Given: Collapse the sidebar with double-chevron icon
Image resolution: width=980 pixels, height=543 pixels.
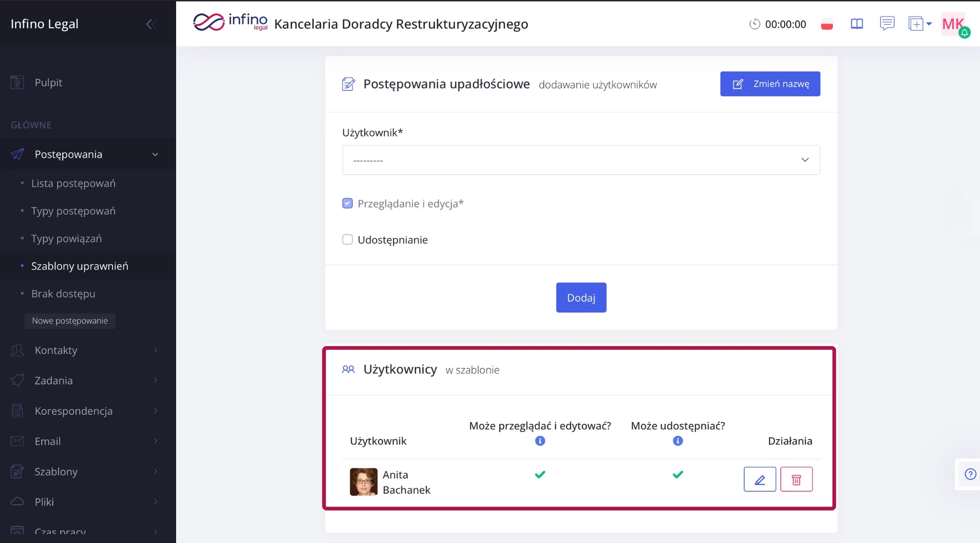Looking at the screenshot, I should (151, 24).
